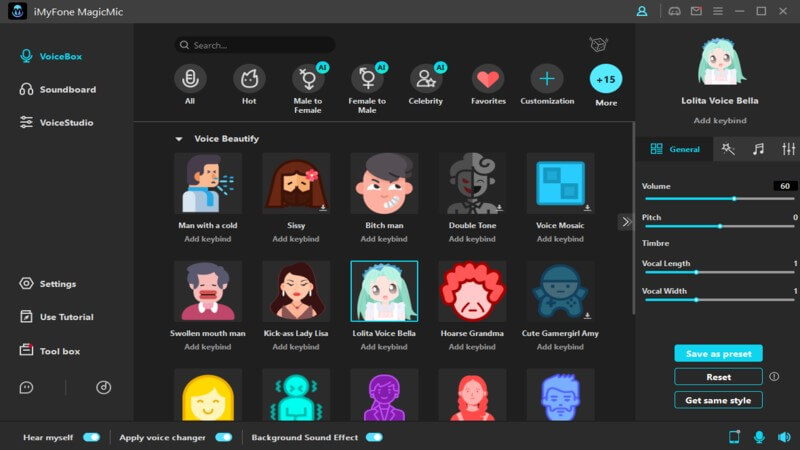Download the Sissy voice via download icon
Viewport: 800px width, 450px height.
tap(323, 208)
